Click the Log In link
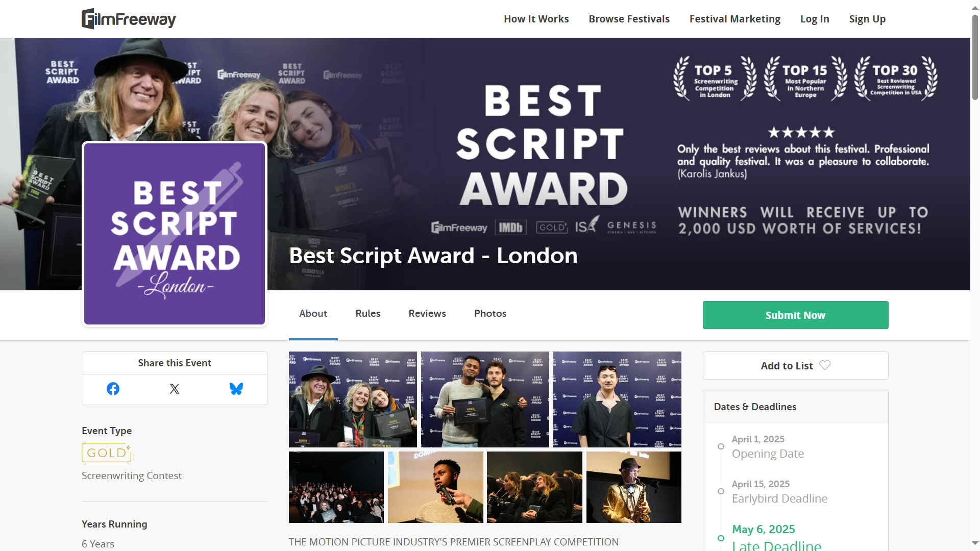 pos(814,19)
